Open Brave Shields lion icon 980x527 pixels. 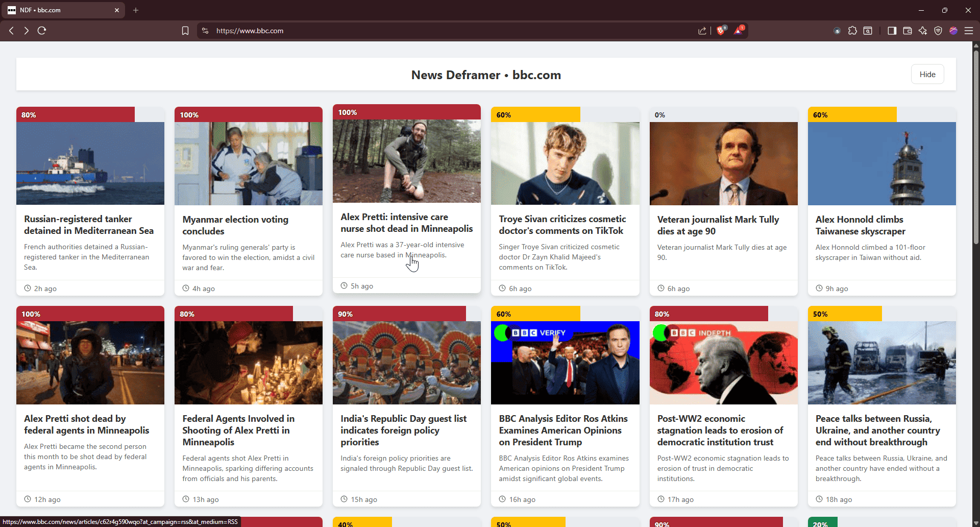(x=721, y=31)
